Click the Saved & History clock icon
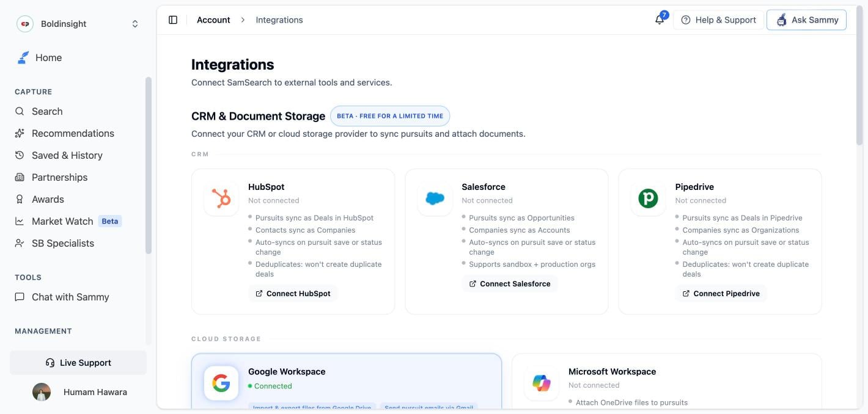Image resolution: width=868 pixels, height=414 pixels. click(x=20, y=155)
